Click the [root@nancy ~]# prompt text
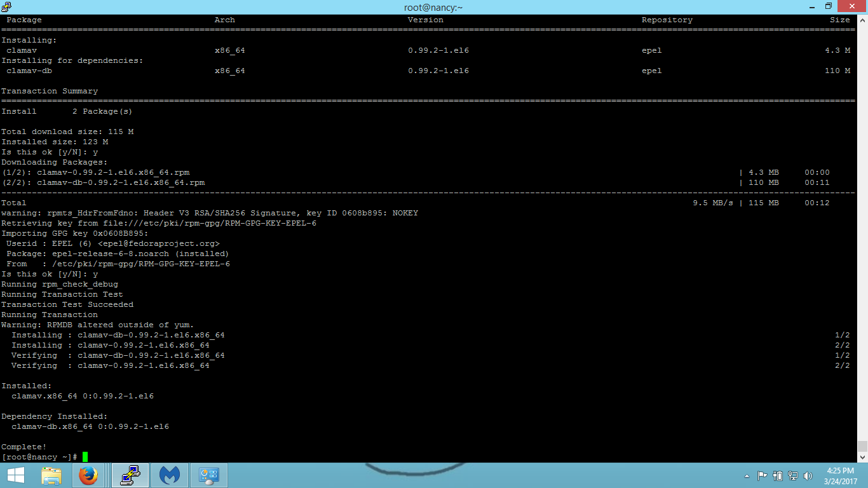The image size is (868, 488). click(x=39, y=457)
